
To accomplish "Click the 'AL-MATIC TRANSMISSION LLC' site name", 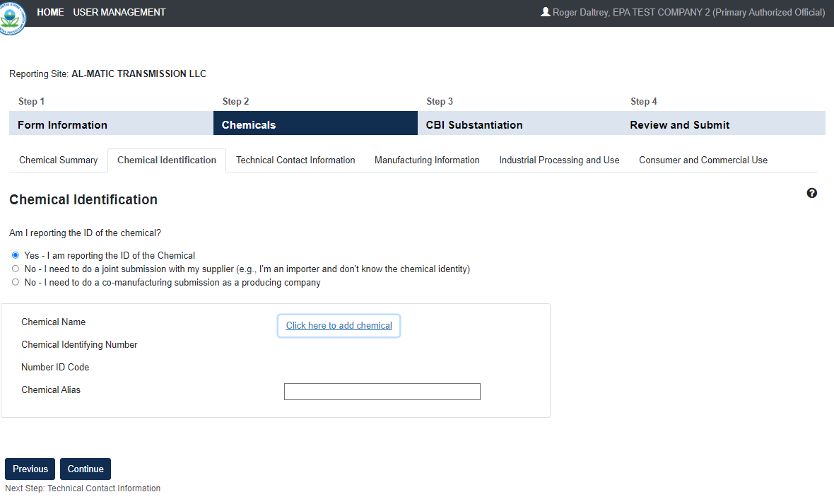I will click(139, 74).
